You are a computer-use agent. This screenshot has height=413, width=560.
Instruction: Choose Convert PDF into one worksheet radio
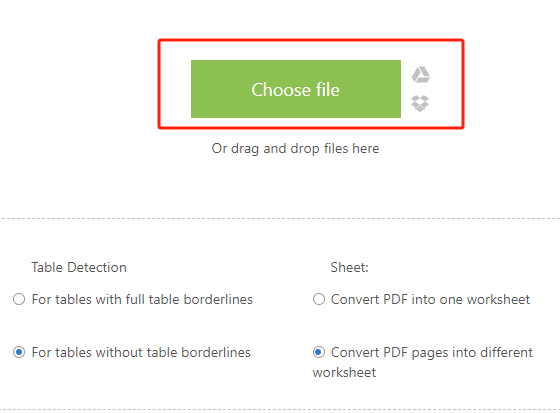click(319, 299)
